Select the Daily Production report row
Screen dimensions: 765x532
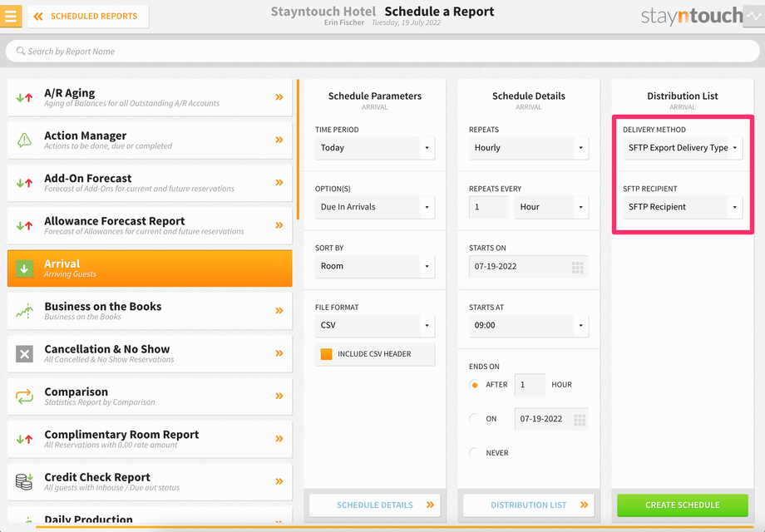pyautogui.click(x=150, y=515)
